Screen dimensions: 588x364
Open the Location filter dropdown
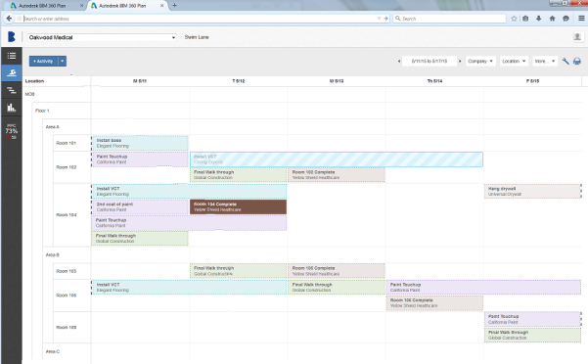tap(514, 61)
